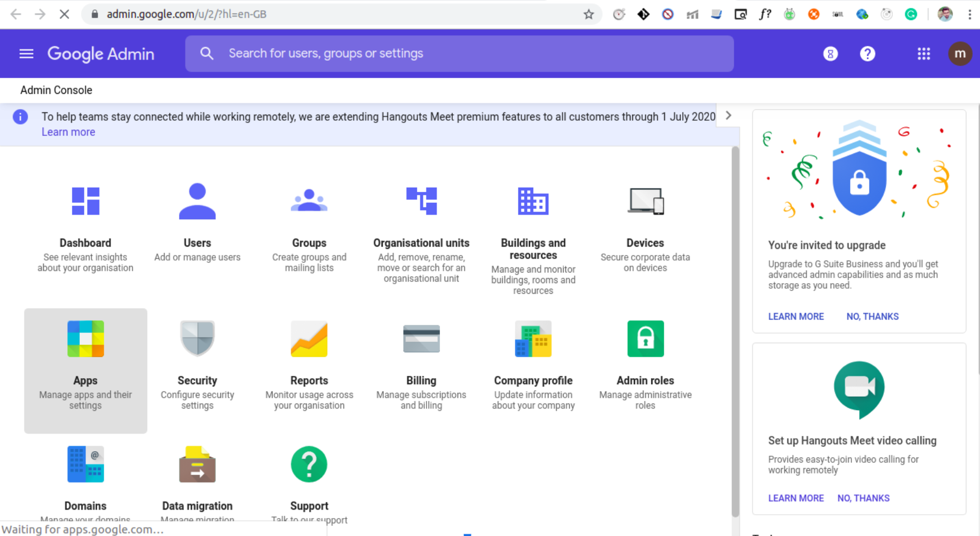Click the Google Admin logo
This screenshot has height=536, width=980.
tap(101, 54)
